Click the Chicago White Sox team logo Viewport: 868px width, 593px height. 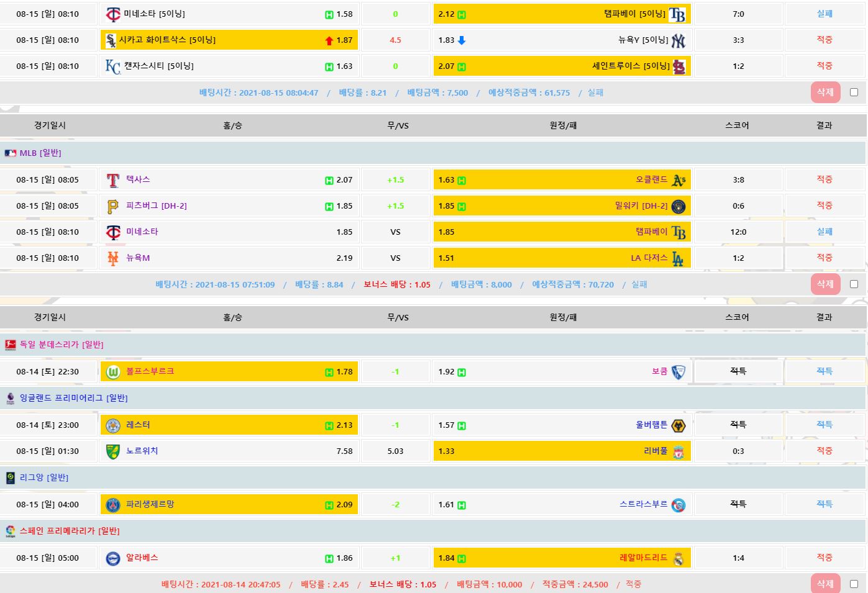[x=111, y=40]
